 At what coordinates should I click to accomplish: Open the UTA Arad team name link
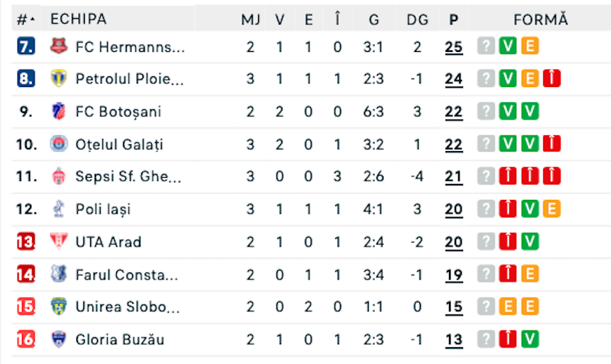pyautogui.click(x=108, y=242)
